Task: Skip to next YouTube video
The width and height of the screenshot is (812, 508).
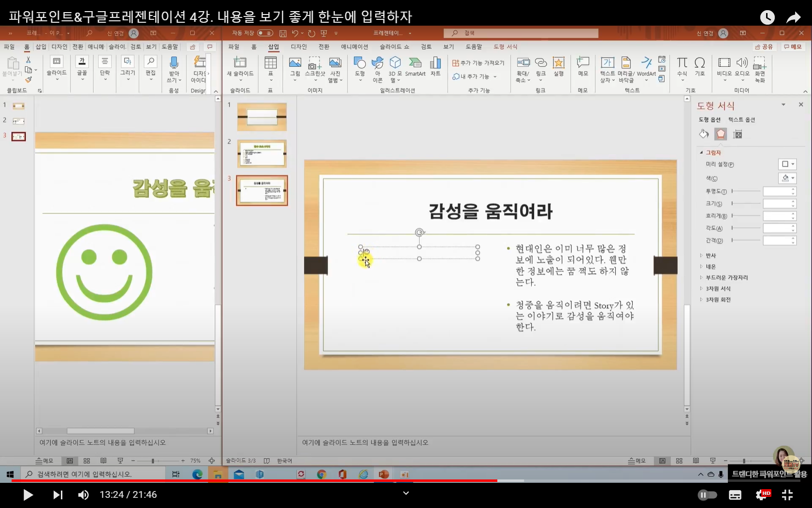Action: (58, 494)
